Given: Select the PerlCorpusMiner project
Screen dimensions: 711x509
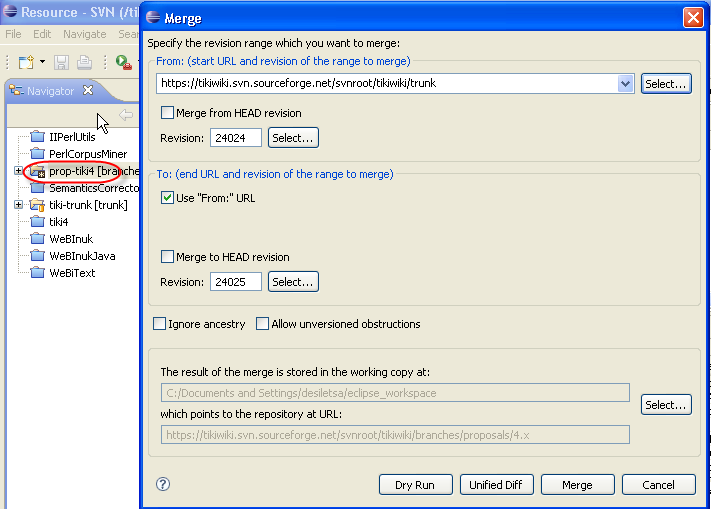Looking at the screenshot, I should click(88, 154).
